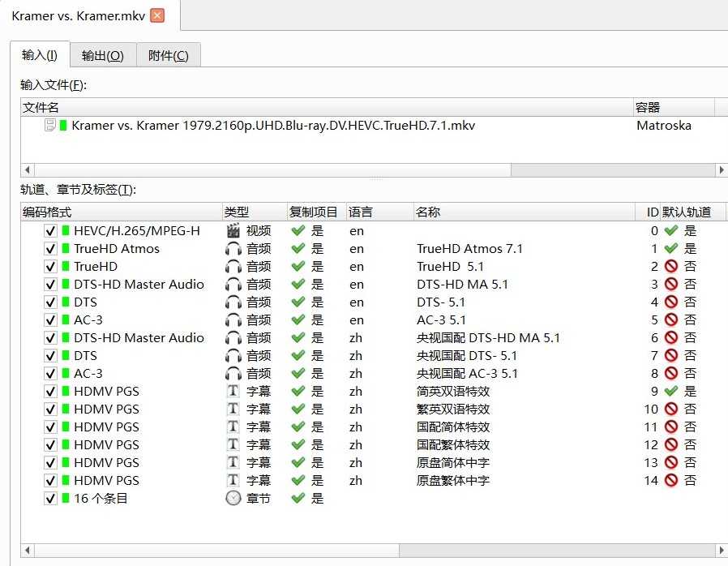Click the file icon beside the Kramer mkv source

50,126
